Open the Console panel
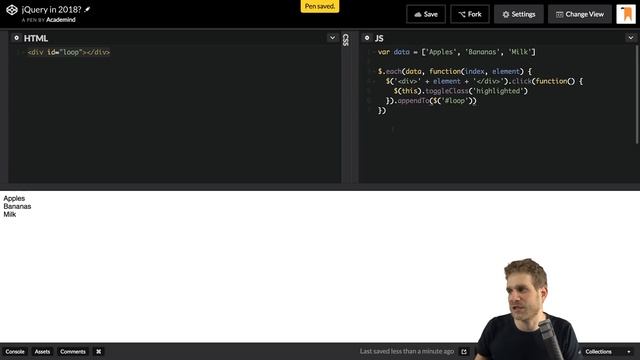This screenshot has height=360, width=640. 15,351
